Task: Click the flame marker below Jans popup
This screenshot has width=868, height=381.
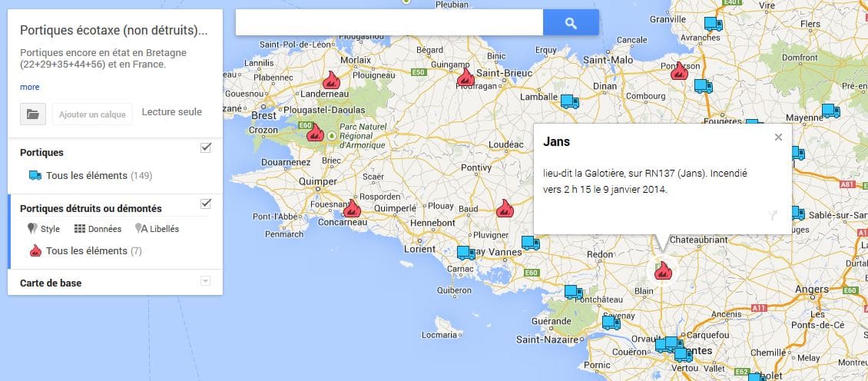Action: pyautogui.click(x=662, y=270)
